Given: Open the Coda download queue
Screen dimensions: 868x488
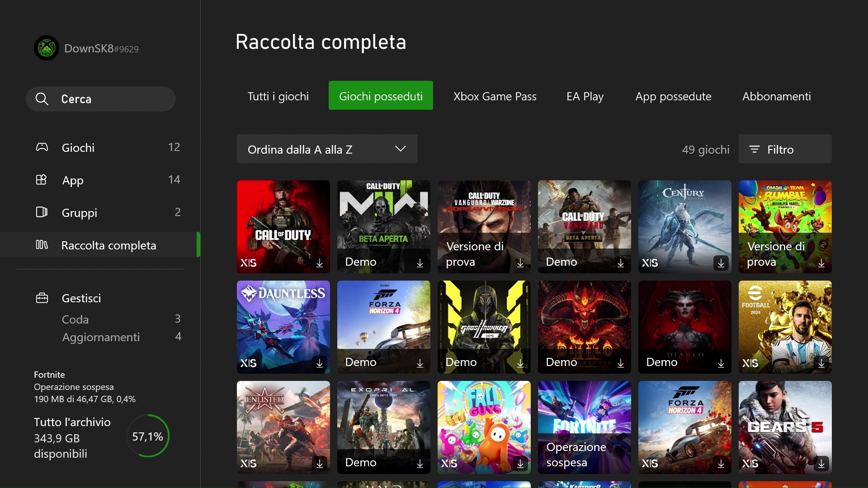Looking at the screenshot, I should tap(121, 319).
